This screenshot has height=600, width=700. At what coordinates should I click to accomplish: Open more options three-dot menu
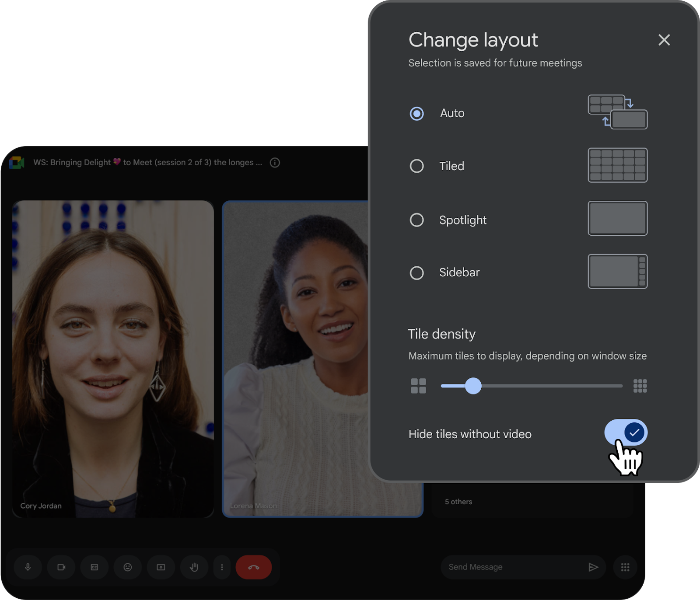pos(222,567)
